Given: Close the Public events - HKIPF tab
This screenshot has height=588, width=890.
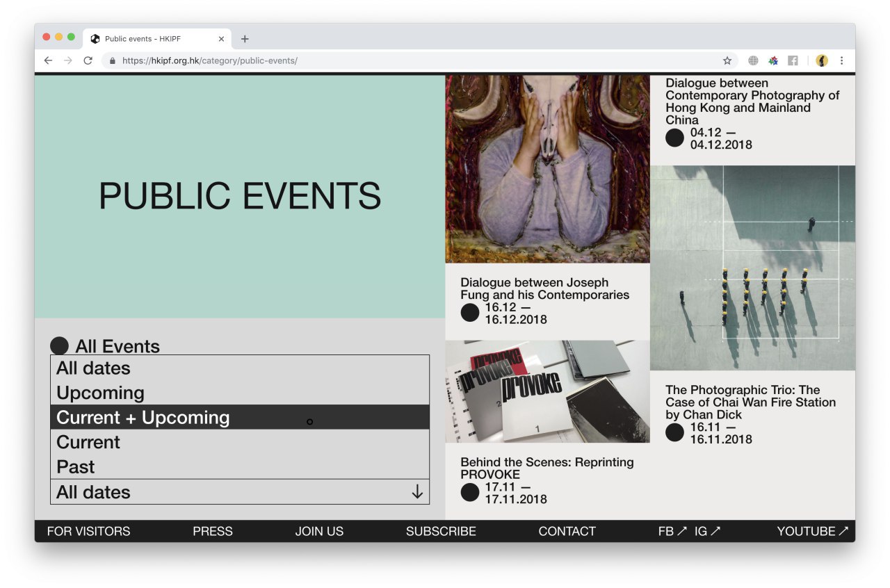Looking at the screenshot, I should [221, 39].
